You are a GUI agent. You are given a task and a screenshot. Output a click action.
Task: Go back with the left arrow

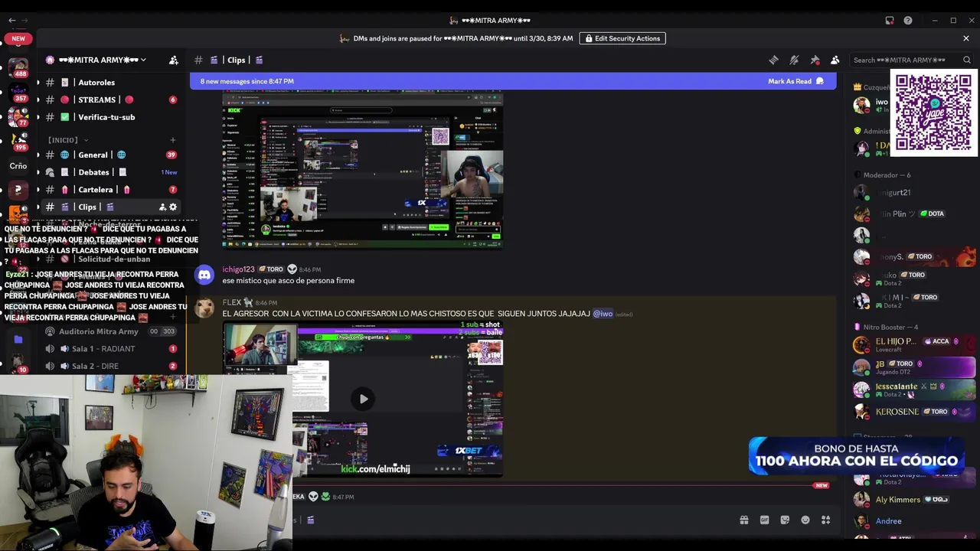[11, 21]
